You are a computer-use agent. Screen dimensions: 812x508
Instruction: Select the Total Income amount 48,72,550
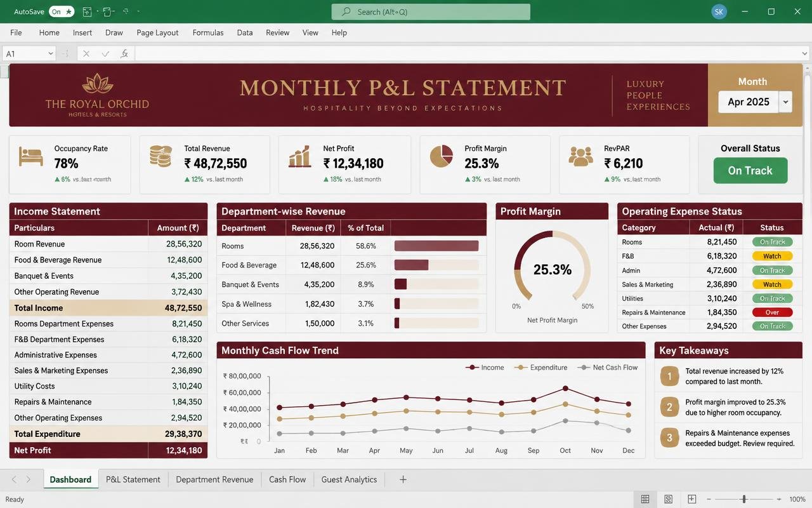(x=183, y=308)
